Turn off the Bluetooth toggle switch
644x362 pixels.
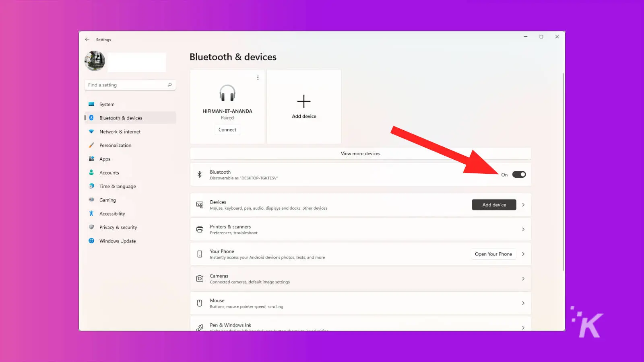[519, 175]
